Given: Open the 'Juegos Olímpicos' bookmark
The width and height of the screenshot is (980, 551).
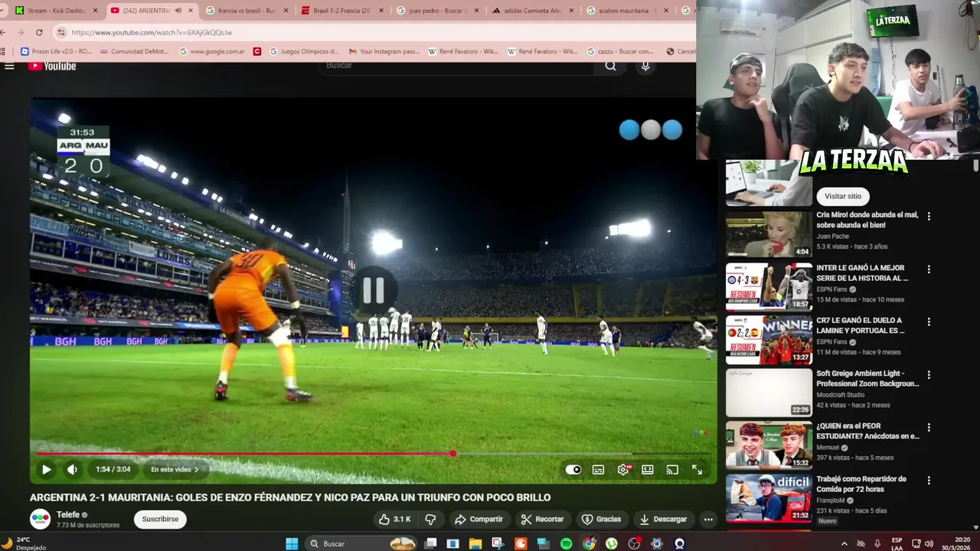Looking at the screenshot, I should coord(302,51).
